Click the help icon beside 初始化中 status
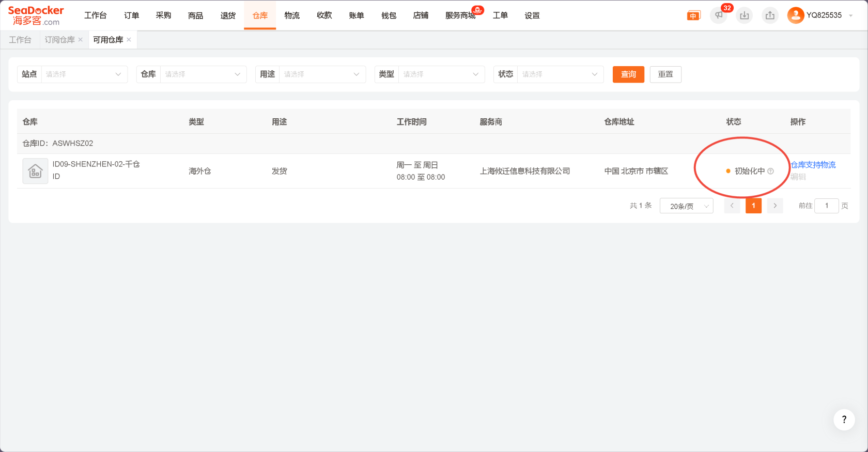Image resolution: width=868 pixels, height=452 pixels. point(770,172)
